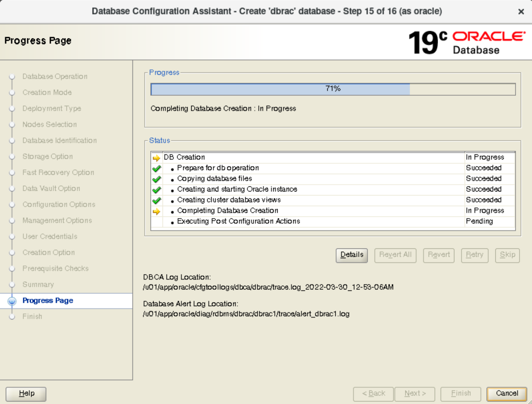This screenshot has width=532, height=404.
Task: Cancel the database creation
Action: (507, 393)
